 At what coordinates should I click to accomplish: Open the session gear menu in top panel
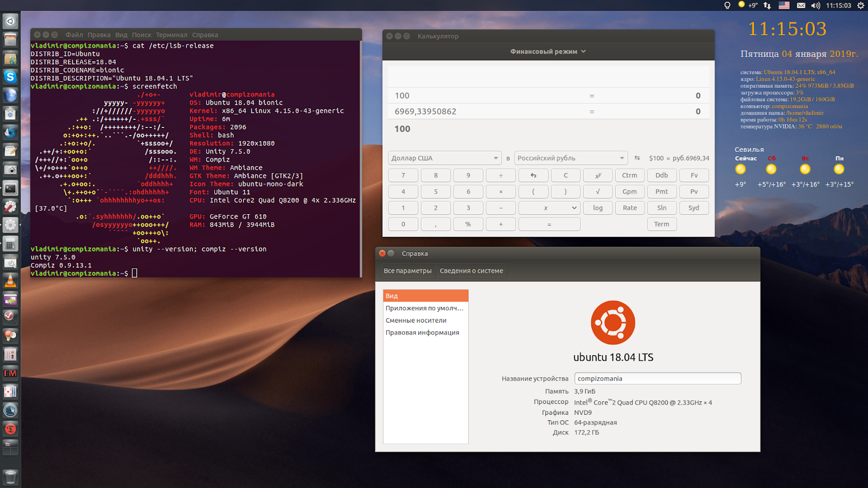pos(860,5)
